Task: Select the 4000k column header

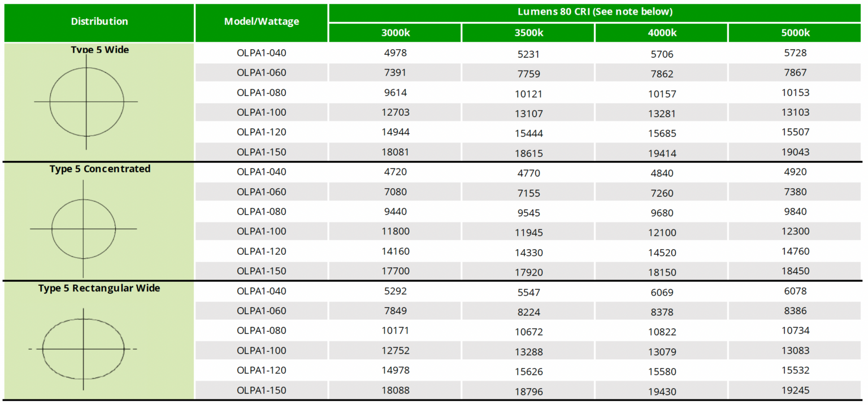Action: pyautogui.click(x=662, y=33)
